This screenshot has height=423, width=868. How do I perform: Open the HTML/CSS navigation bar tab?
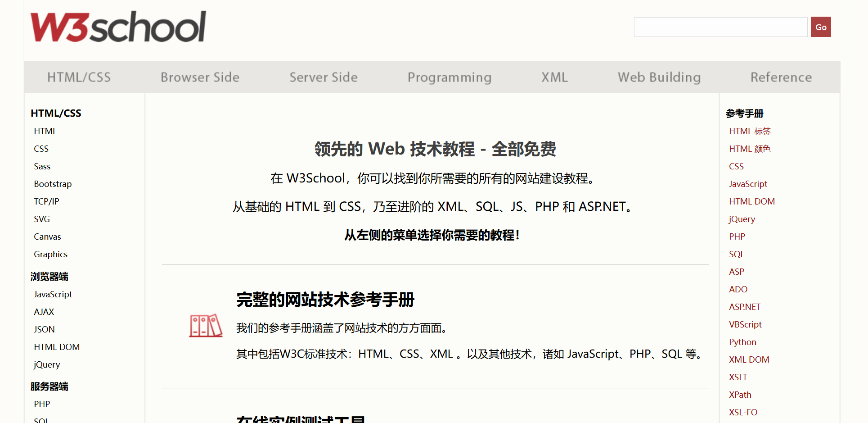tap(79, 77)
